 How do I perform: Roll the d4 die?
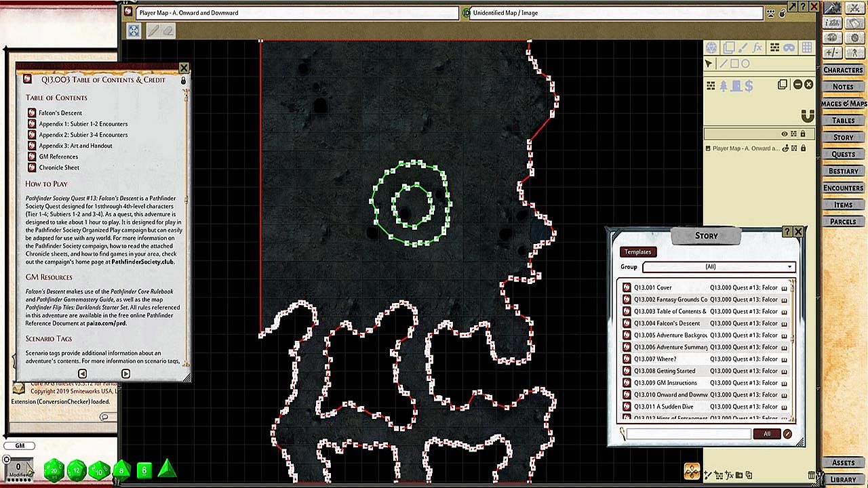(x=167, y=469)
